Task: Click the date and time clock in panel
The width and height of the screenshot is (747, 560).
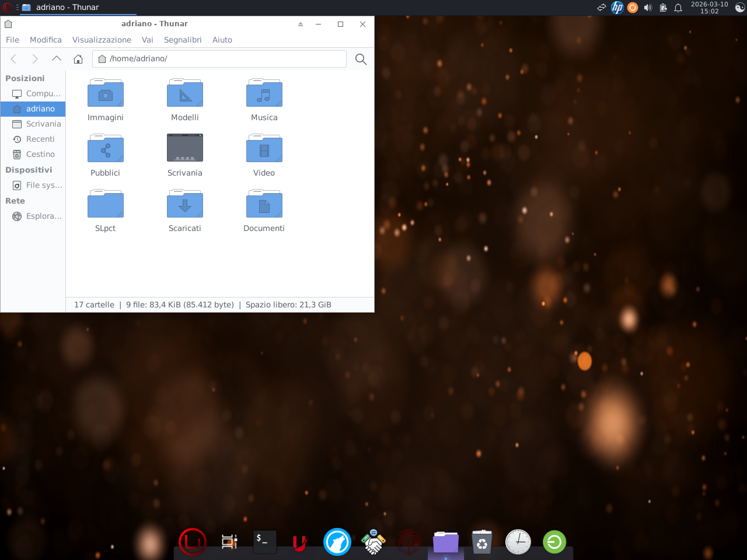Action: coord(709,8)
